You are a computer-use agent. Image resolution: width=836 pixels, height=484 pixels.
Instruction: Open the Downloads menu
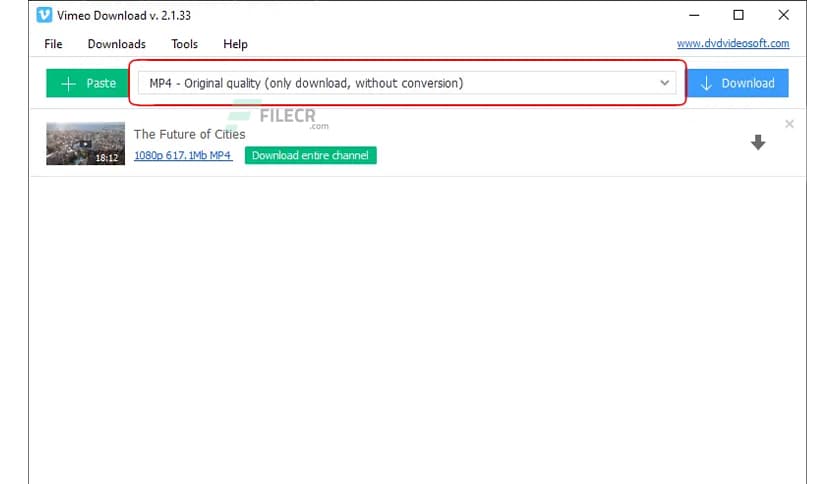[x=116, y=44]
